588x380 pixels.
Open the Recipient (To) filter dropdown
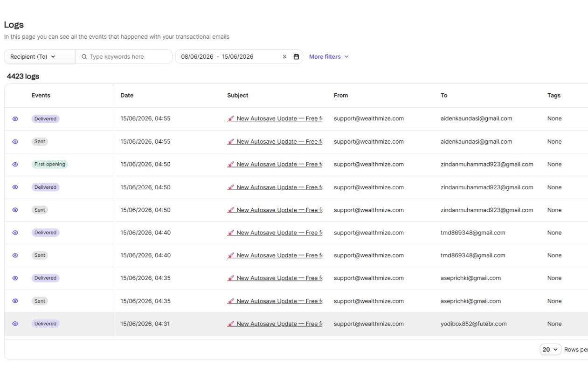[x=40, y=57]
